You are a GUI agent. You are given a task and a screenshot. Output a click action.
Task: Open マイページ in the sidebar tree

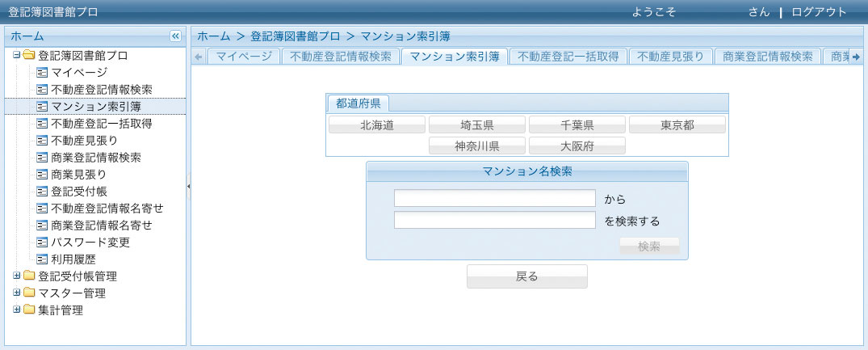pos(79,72)
